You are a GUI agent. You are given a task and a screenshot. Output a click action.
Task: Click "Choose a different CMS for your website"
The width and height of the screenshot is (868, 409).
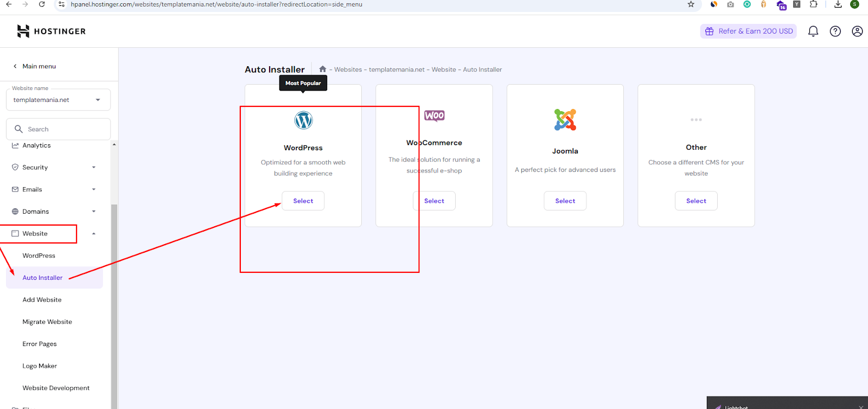pyautogui.click(x=696, y=168)
